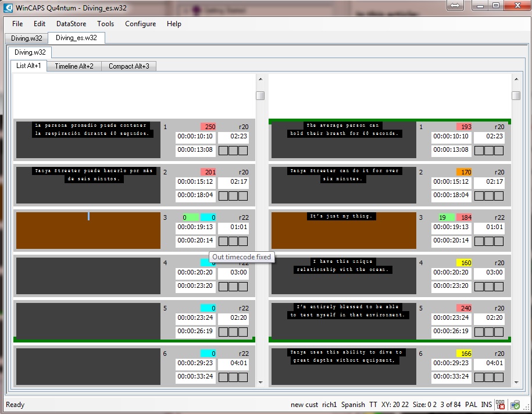The width and height of the screenshot is (532, 414).
Task: Open the Help menu
Action: pos(174,24)
